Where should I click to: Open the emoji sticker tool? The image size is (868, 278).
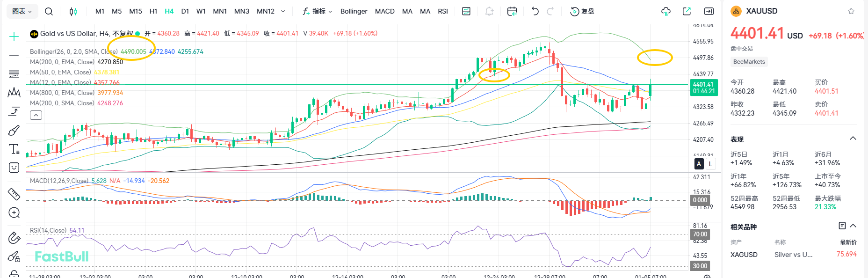14,168
